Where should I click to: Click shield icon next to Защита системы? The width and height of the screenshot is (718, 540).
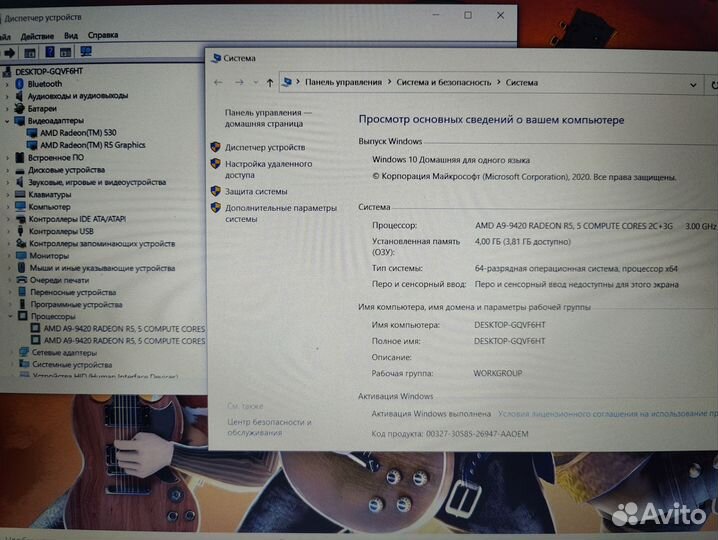pyautogui.click(x=216, y=191)
